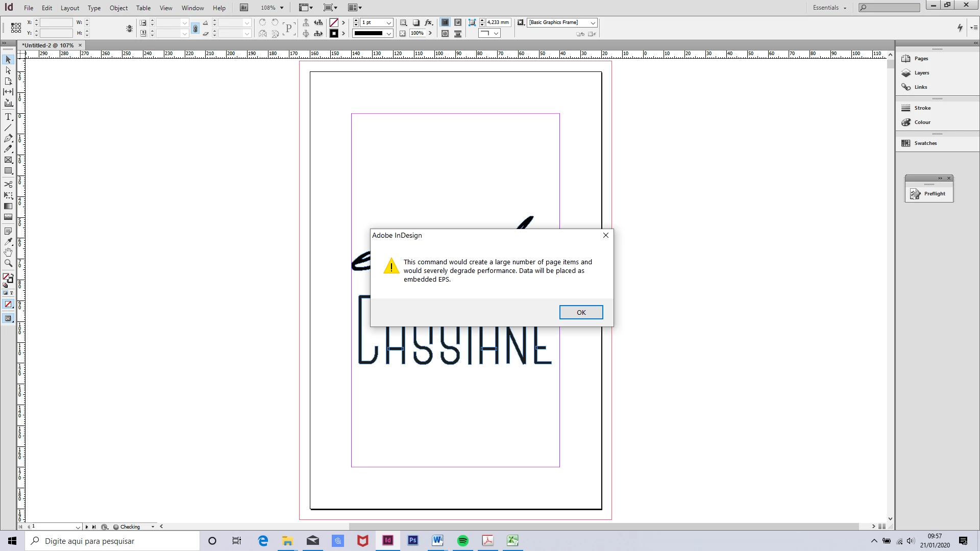Toggle Apply None swatch in toolbox
This screenshot has height=551, width=980.
[8, 305]
